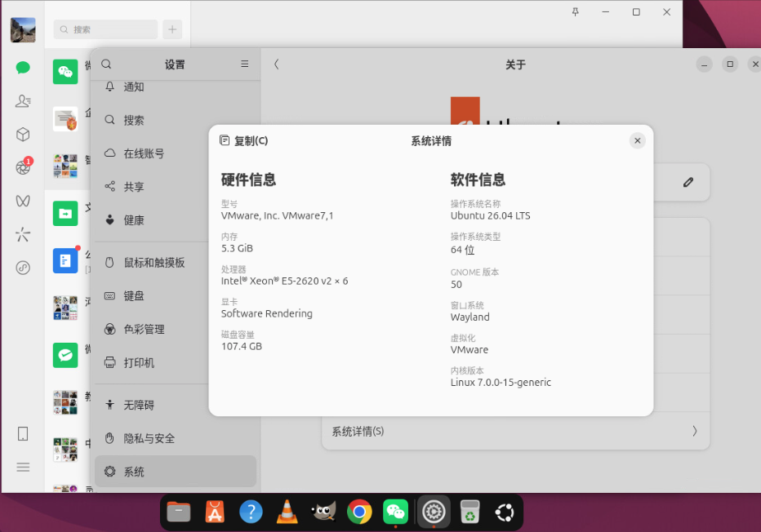Open WeChat mini programs icon
761x532 pixels.
pyautogui.click(x=23, y=268)
